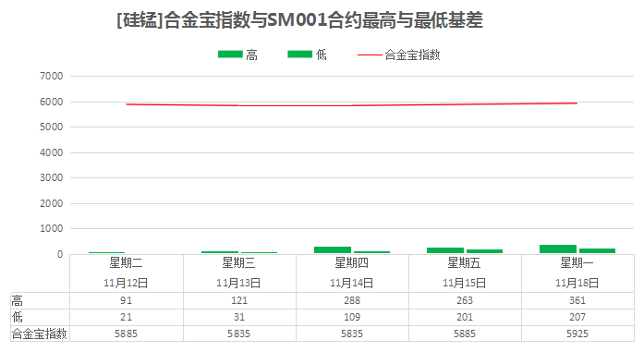Select the chart title text

(299, 20)
